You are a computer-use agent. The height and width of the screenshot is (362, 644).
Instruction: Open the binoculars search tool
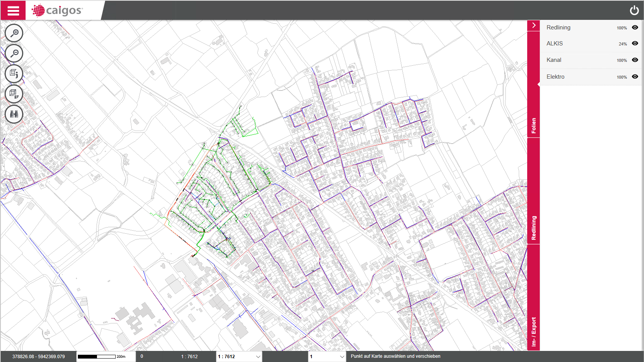(14, 114)
